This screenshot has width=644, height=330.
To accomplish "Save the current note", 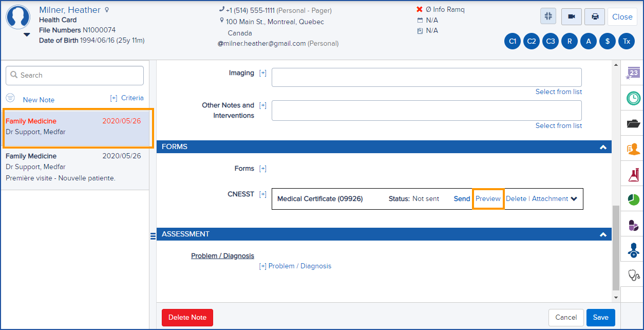I will click(600, 317).
